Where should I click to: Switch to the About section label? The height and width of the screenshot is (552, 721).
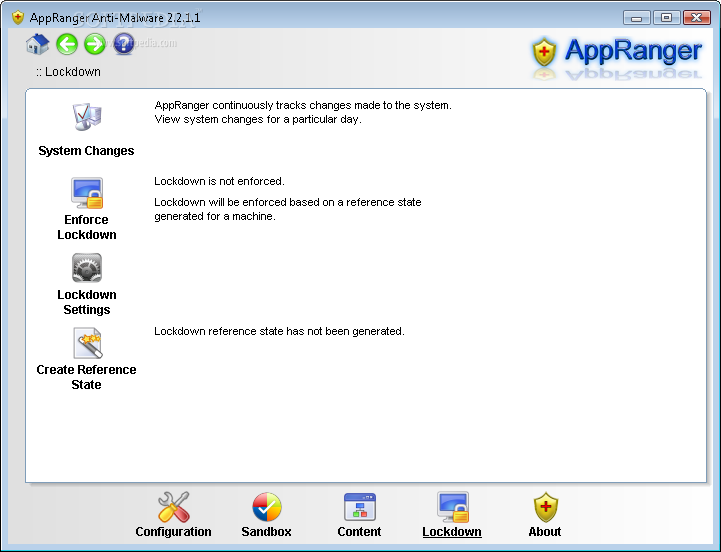(x=545, y=532)
